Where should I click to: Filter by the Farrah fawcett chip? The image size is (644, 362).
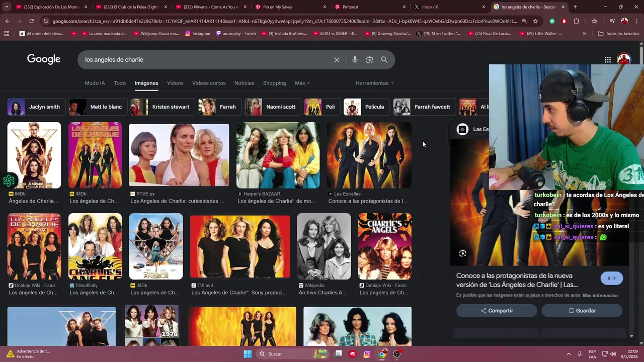[x=424, y=107]
